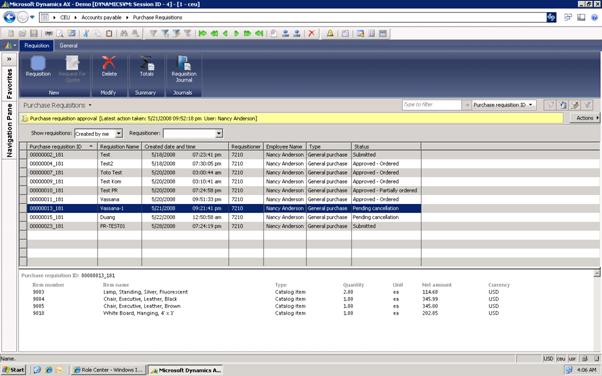Go to last record green arrow

(260, 33)
